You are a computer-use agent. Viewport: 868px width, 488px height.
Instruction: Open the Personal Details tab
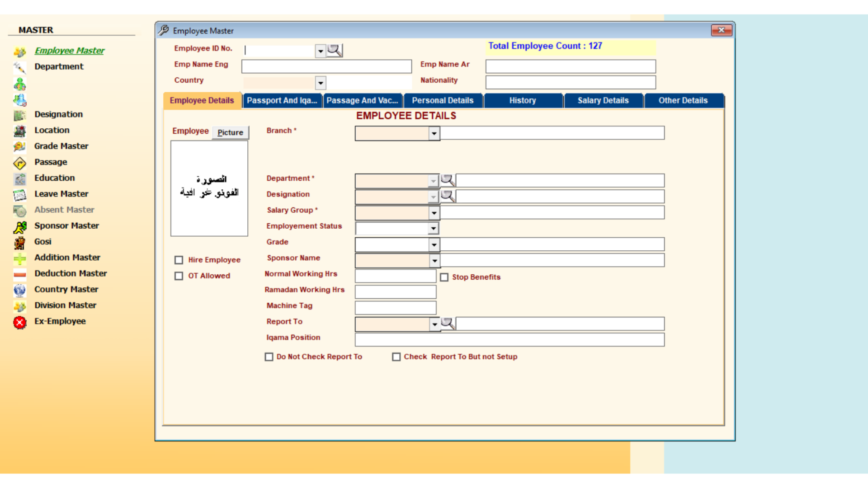[443, 100]
